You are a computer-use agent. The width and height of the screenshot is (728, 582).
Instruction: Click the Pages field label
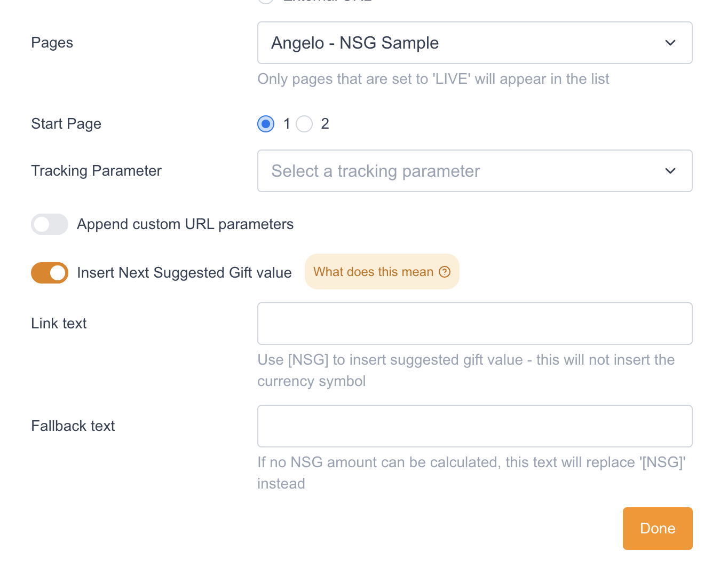(x=52, y=43)
